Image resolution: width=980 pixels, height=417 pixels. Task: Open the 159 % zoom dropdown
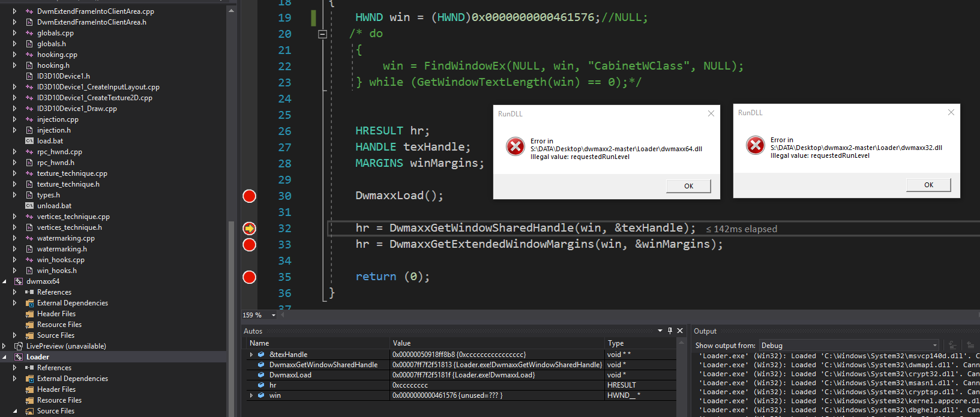point(274,315)
